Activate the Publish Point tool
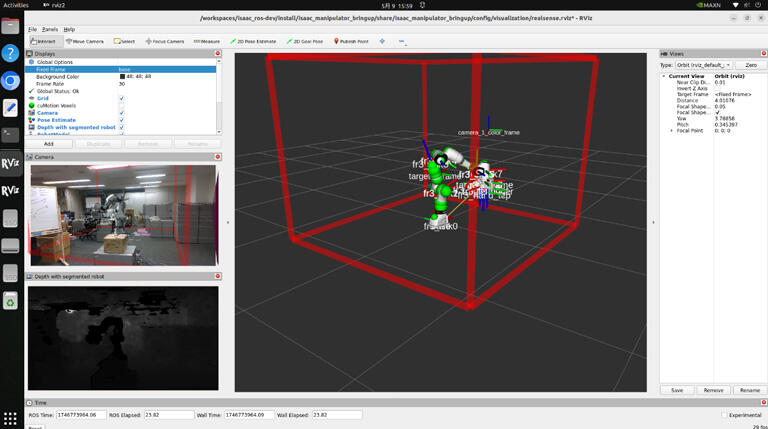Viewport: 768px width, 429px height. click(351, 41)
